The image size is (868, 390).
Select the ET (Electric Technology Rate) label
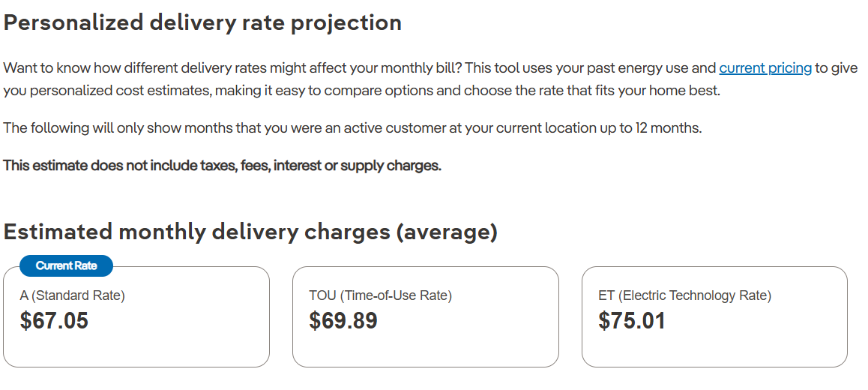click(x=685, y=295)
